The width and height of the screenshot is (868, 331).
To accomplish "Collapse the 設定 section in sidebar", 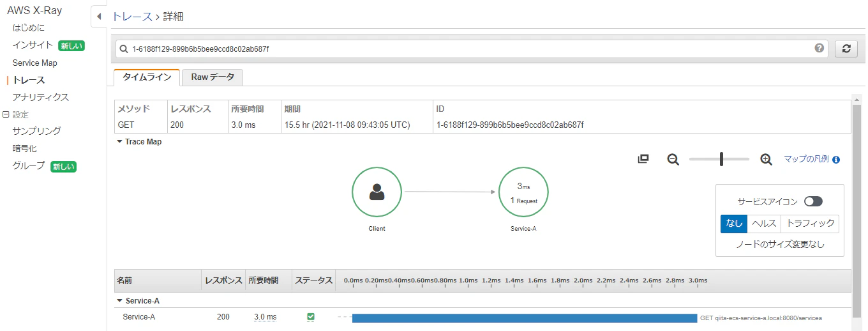I will (6, 114).
